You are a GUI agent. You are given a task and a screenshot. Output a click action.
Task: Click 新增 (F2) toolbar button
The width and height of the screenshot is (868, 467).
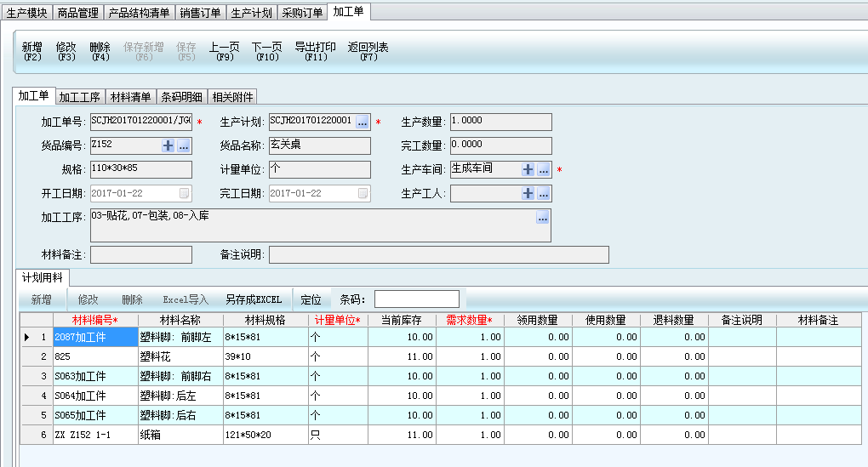(32, 52)
